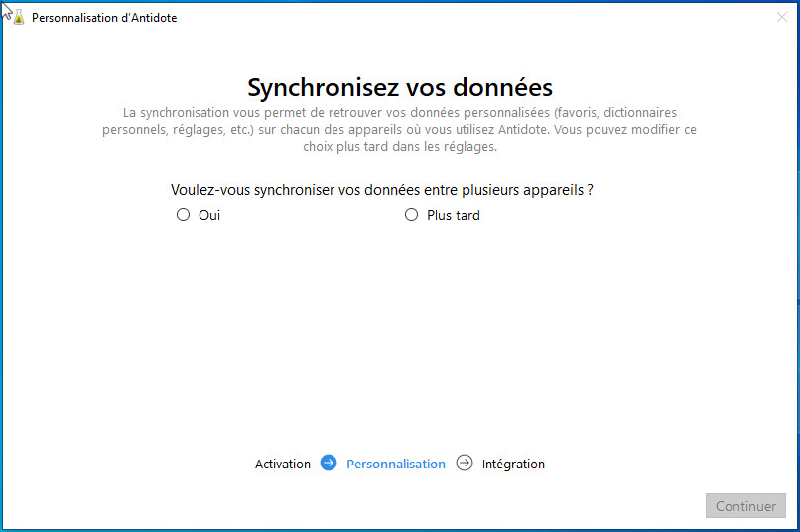Click the Synchronisez vos données heading
Screen dimensions: 800x532
tap(400, 88)
